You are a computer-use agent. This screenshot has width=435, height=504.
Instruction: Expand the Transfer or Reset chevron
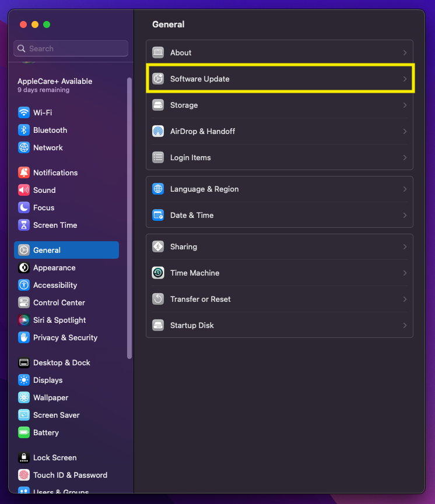click(405, 299)
